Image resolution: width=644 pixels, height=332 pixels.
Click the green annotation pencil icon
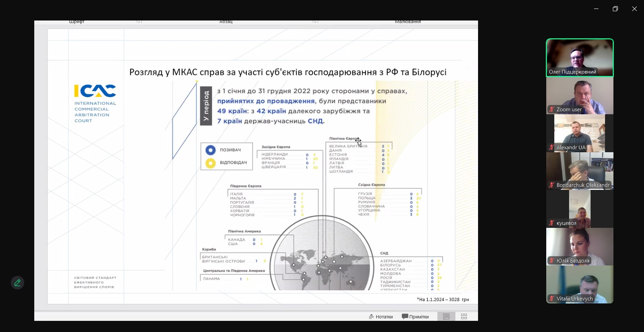click(17, 283)
